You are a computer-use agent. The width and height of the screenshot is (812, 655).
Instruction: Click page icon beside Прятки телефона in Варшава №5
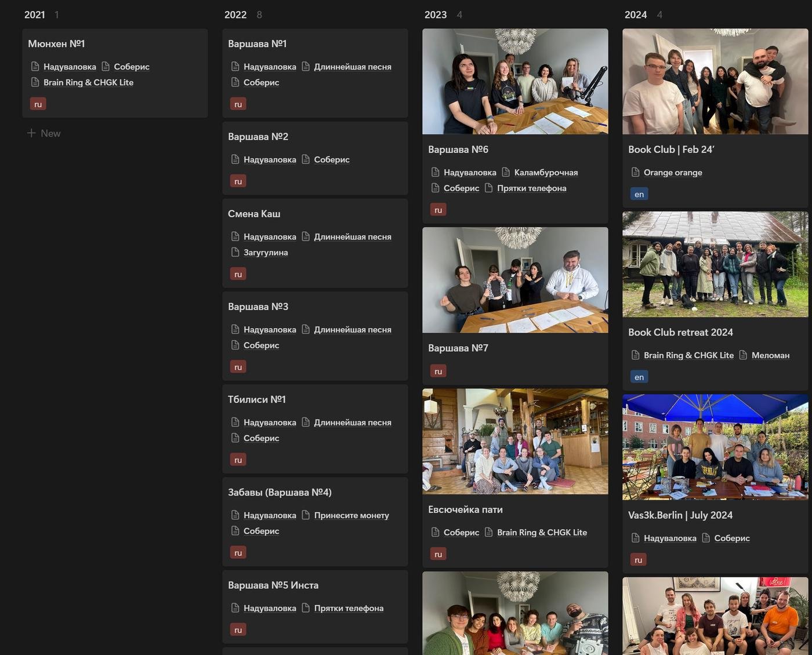[x=306, y=608]
